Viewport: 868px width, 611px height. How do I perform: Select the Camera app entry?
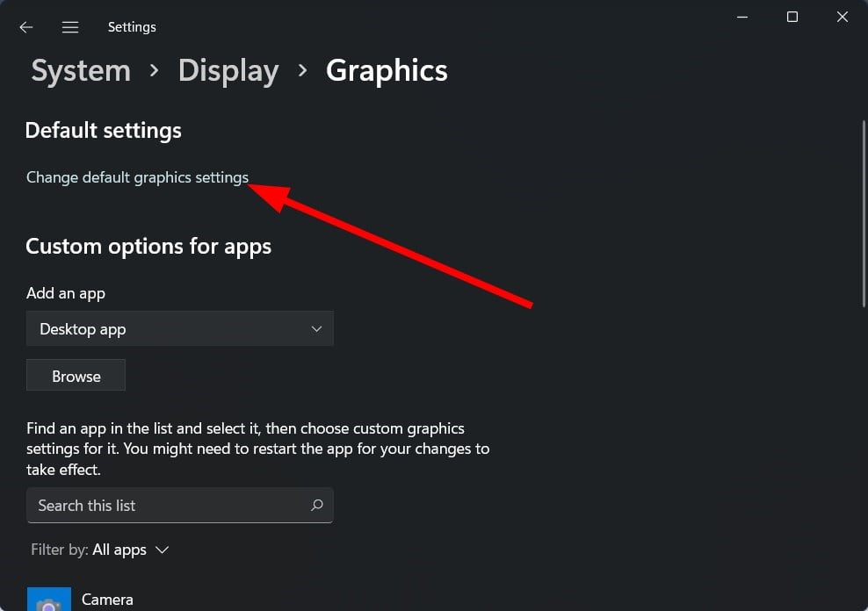107,600
